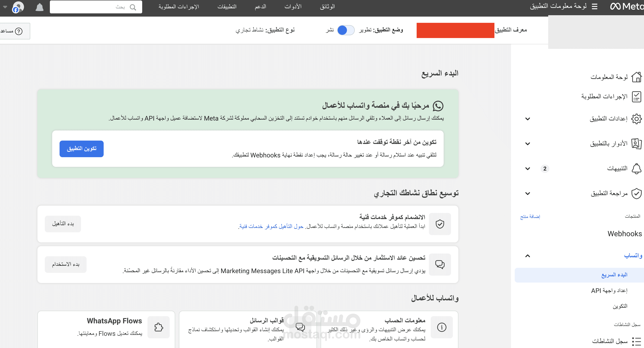Viewport: 644px width, 348px height.
Task: Toggle app mode from development to live
Action: pyautogui.click(x=346, y=30)
